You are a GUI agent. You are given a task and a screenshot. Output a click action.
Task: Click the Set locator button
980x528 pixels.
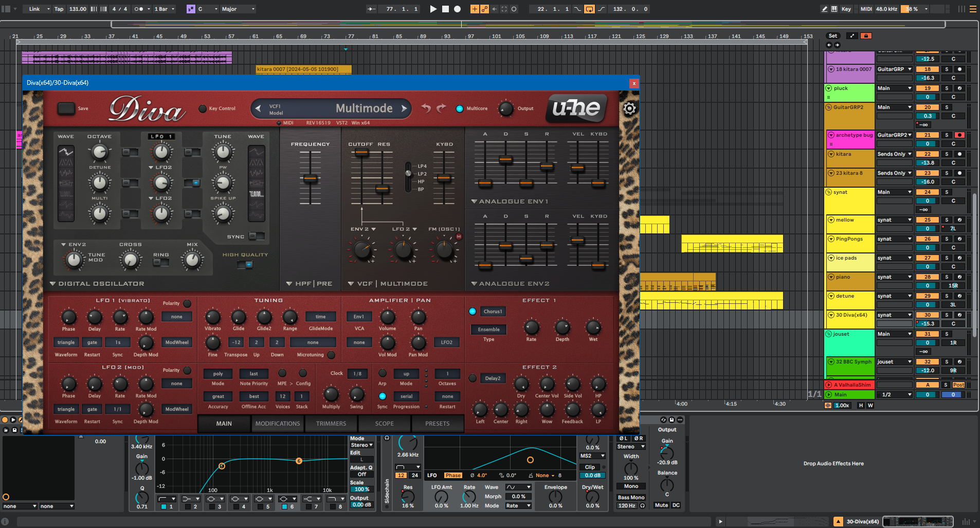(x=833, y=36)
